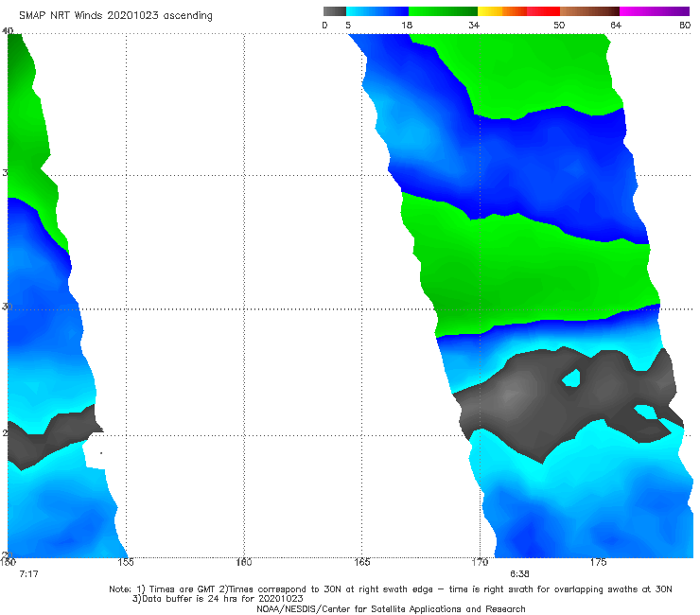This screenshot has width=700, height=615.
Task: Click the '34' label under the color bar
Action: 474,26
